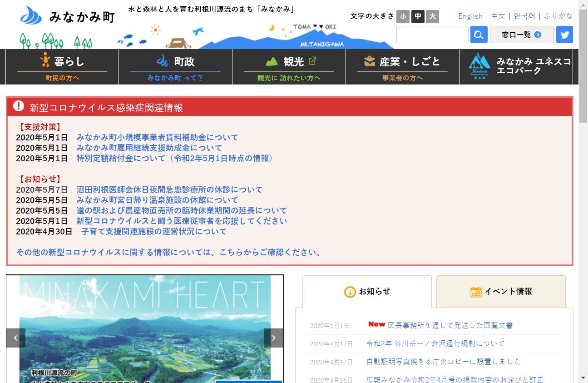Switch language to English

tap(470, 16)
